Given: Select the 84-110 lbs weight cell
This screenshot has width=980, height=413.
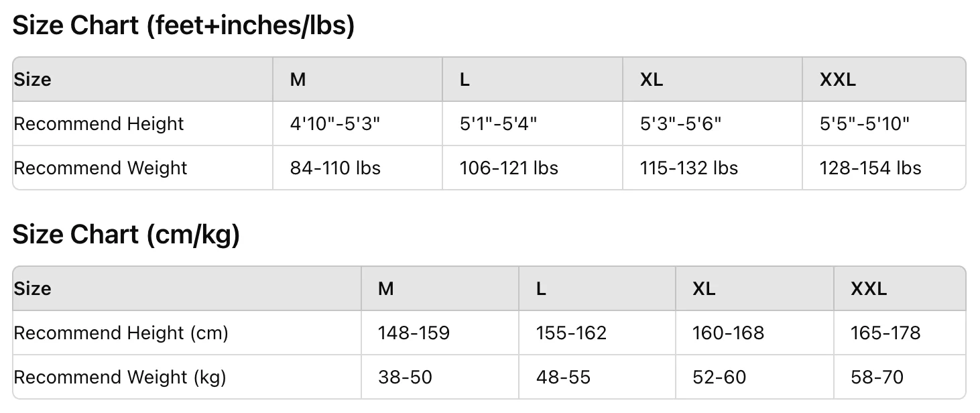Looking at the screenshot, I should click(x=335, y=168).
